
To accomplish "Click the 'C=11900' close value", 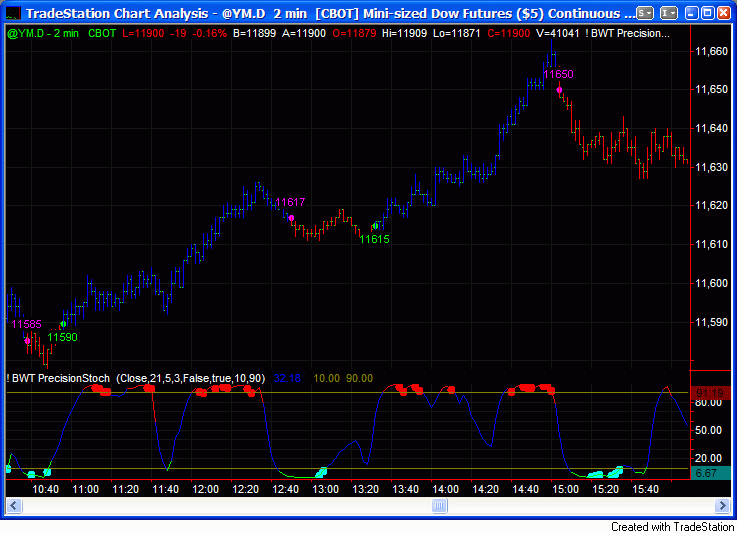I will tap(509, 33).
